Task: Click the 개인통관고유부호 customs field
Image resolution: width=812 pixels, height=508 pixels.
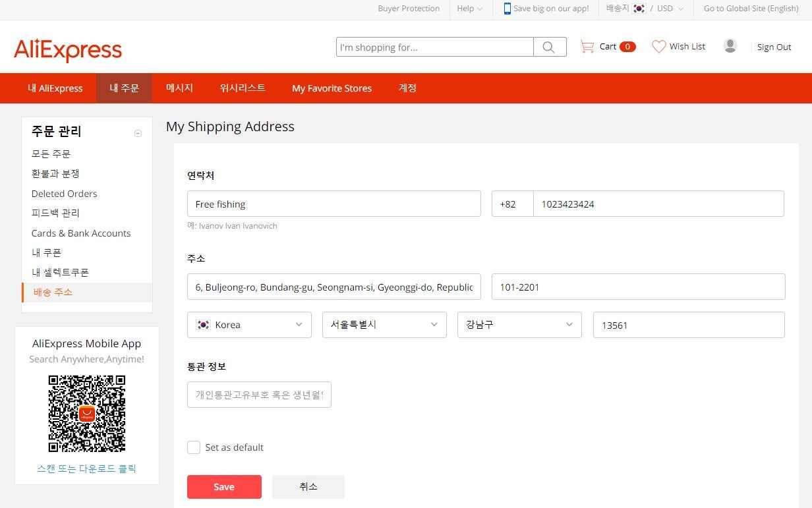Action: 259,395
